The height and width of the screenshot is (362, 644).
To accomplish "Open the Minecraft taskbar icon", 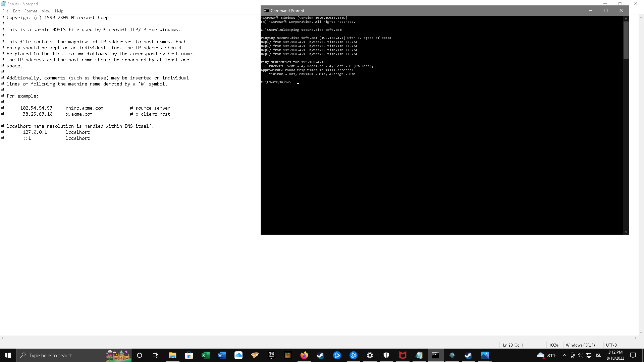I will [287, 355].
